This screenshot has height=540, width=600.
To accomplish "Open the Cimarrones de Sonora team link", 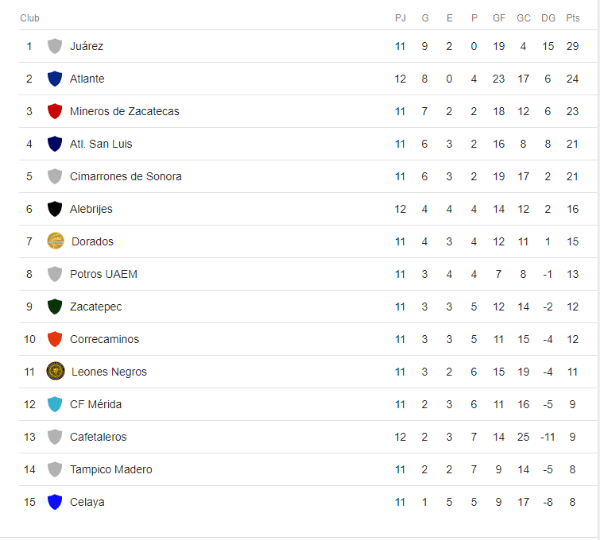I will click(x=125, y=176).
